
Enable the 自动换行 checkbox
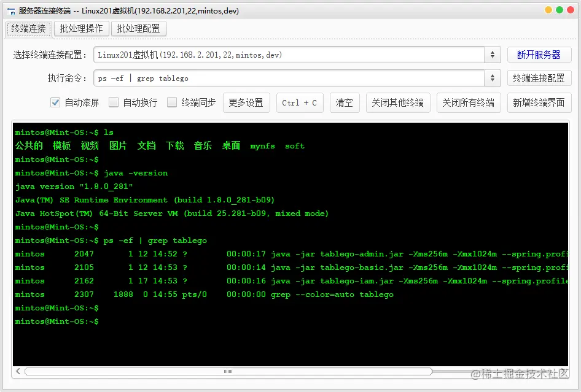(114, 102)
